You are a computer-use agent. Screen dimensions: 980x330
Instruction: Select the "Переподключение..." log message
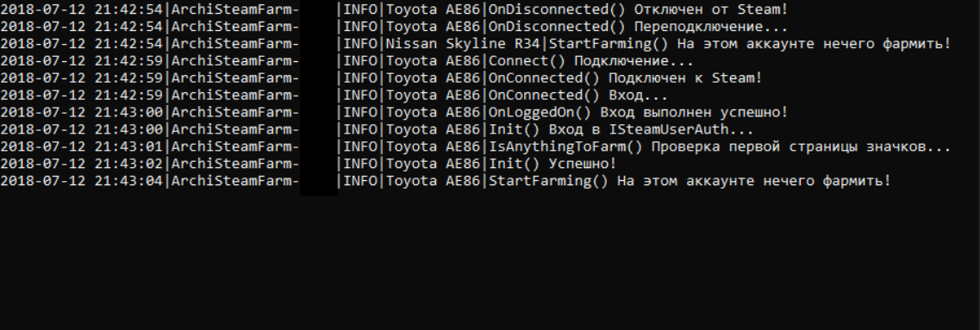(x=711, y=27)
